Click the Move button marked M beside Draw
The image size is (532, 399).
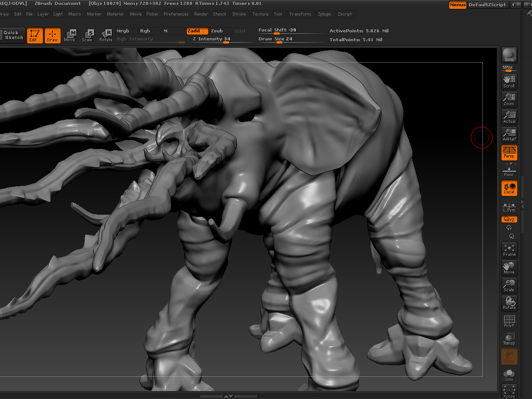[70, 35]
